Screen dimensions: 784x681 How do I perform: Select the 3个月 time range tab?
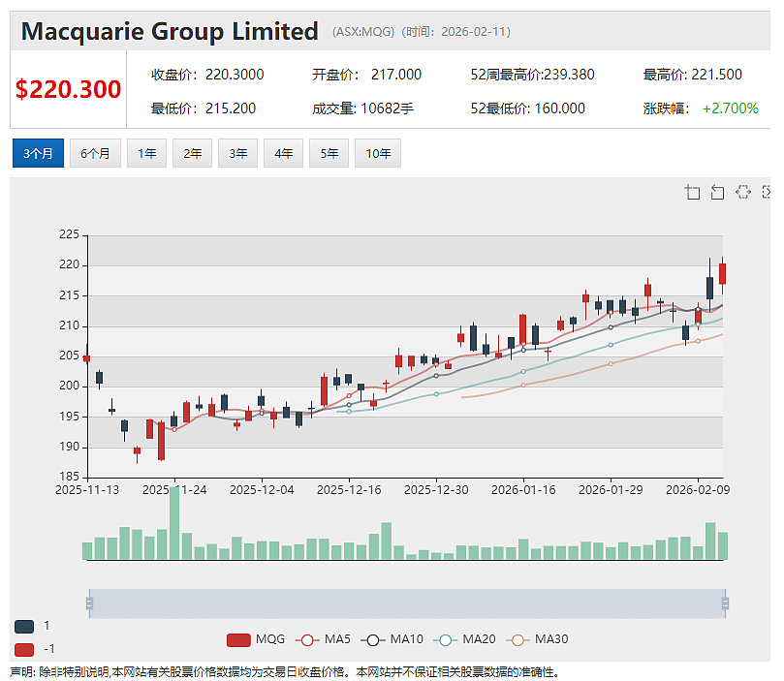pos(38,153)
